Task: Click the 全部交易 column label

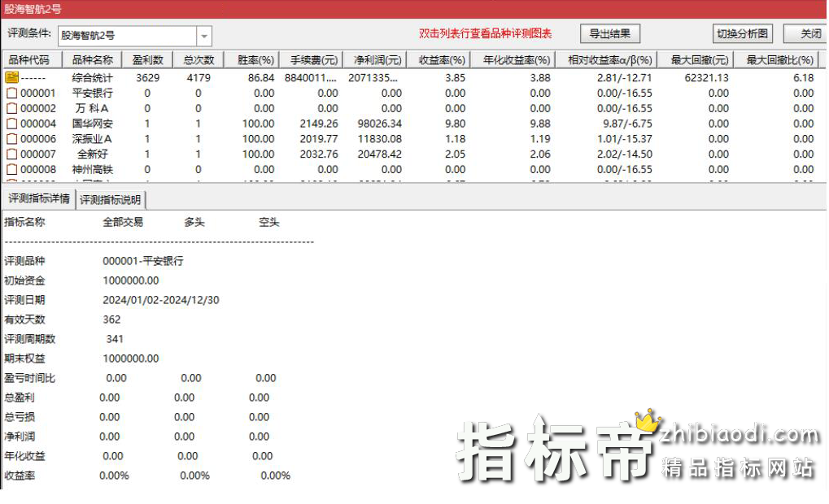Action: click(x=123, y=223)
